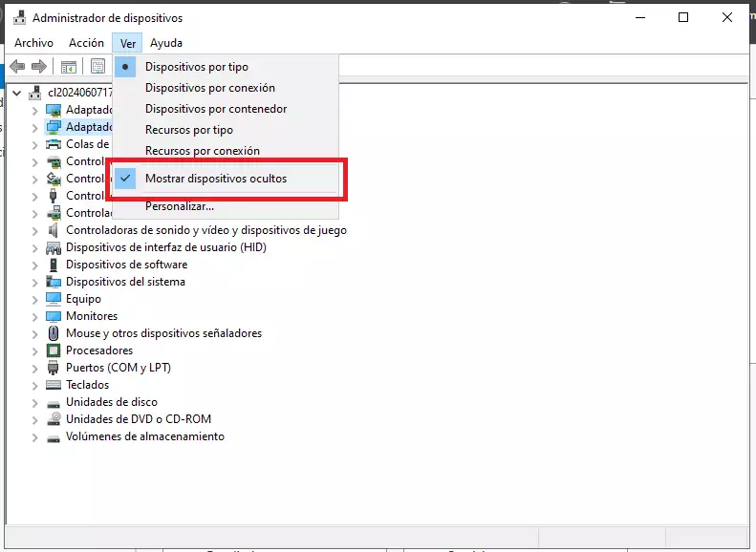Image resolution: width=756 pixels, height=552 pixels.
Task: Select Dispositivos por tipo radio option
Action: pos(196,67)
